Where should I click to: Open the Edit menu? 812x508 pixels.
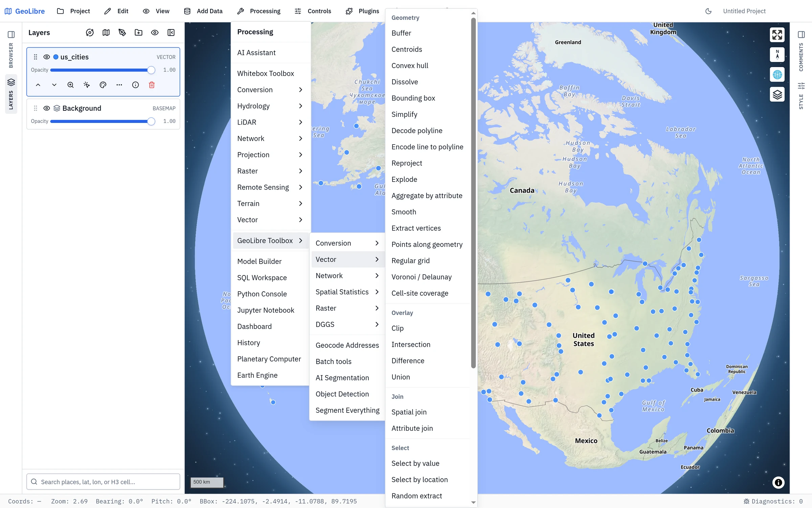point(116,11)
